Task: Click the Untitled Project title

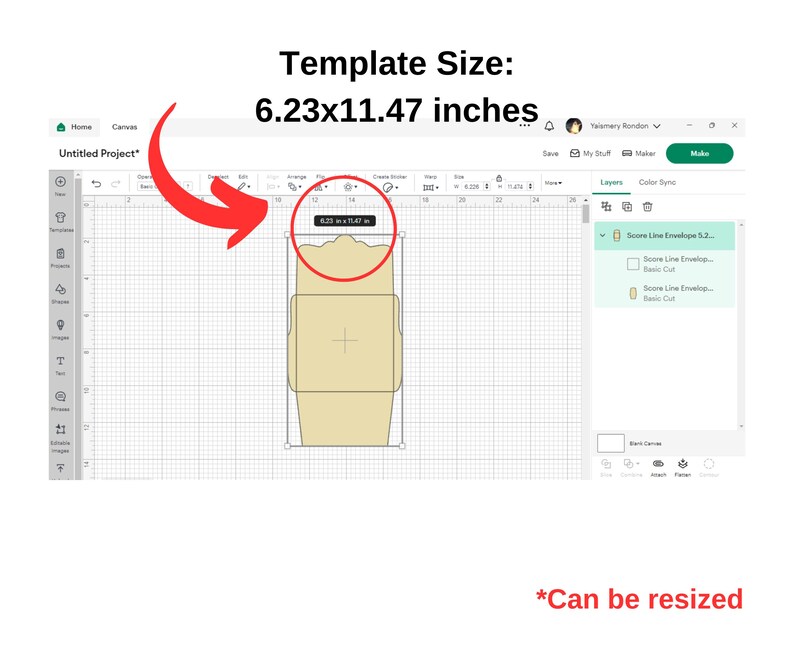Action: coord(99,153)
